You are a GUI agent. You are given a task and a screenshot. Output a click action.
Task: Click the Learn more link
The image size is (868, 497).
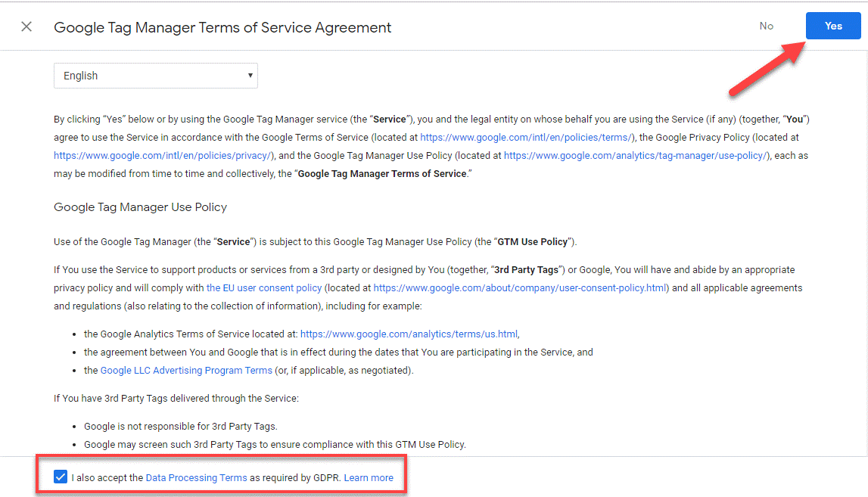coord(369,477)
